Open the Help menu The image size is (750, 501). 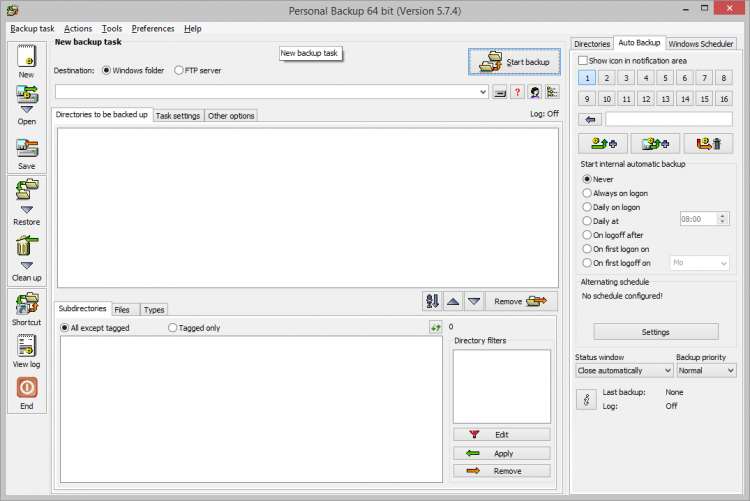[x=193, y=29]
